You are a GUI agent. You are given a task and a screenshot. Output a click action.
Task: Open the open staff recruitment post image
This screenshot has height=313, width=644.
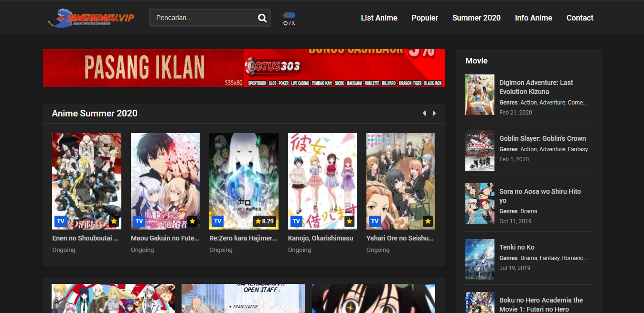pos(243,298)
